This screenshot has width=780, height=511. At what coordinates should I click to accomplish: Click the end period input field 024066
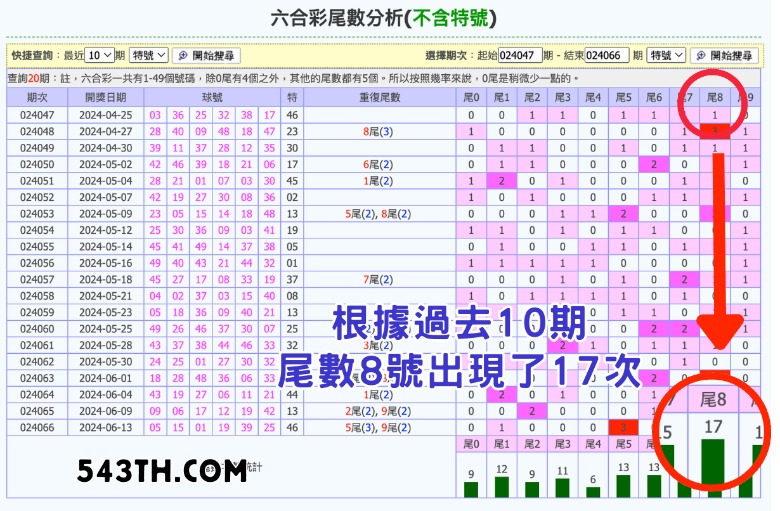pyautogui.click(x=607, y=56)
